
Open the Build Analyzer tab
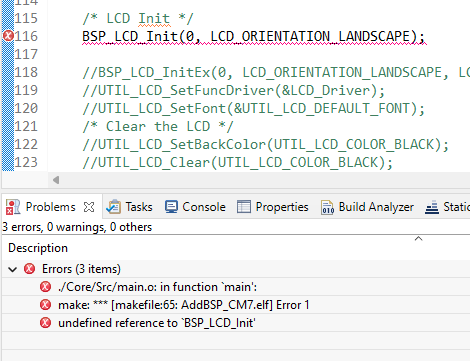[x=367, y=207]
